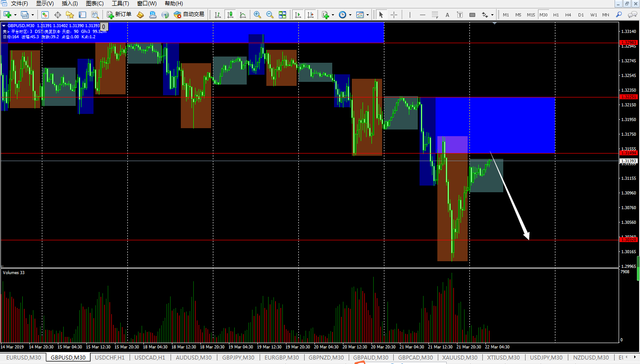
Task: Click the gray chart shift triangle marker
Action: pyautogui.click(x=494, y=23)
